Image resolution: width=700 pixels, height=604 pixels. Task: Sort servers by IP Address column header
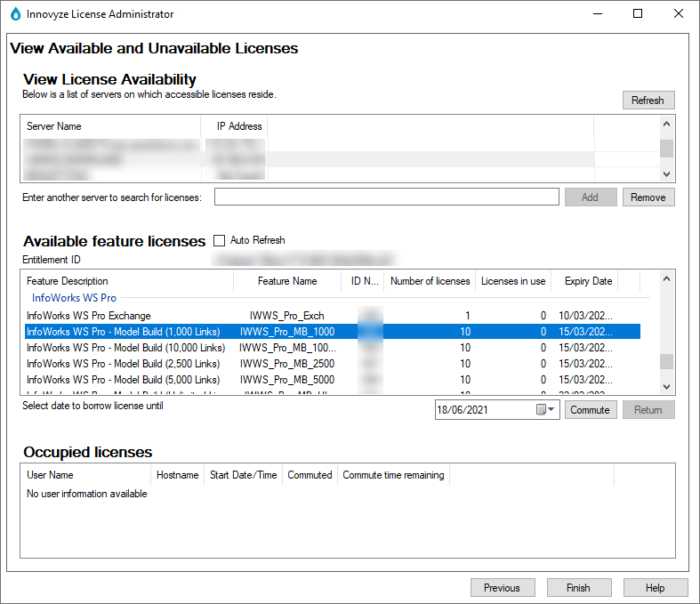pos(235,126)
